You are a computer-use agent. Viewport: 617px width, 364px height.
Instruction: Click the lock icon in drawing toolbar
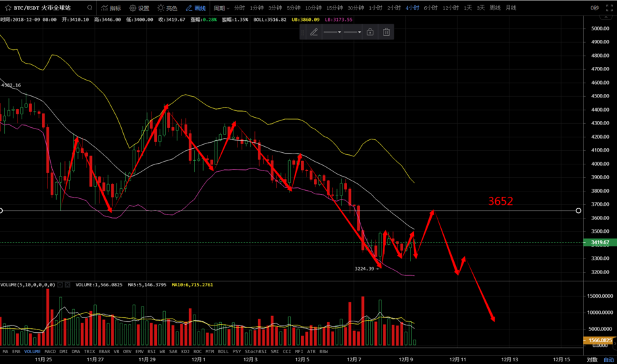pos(370,32)
